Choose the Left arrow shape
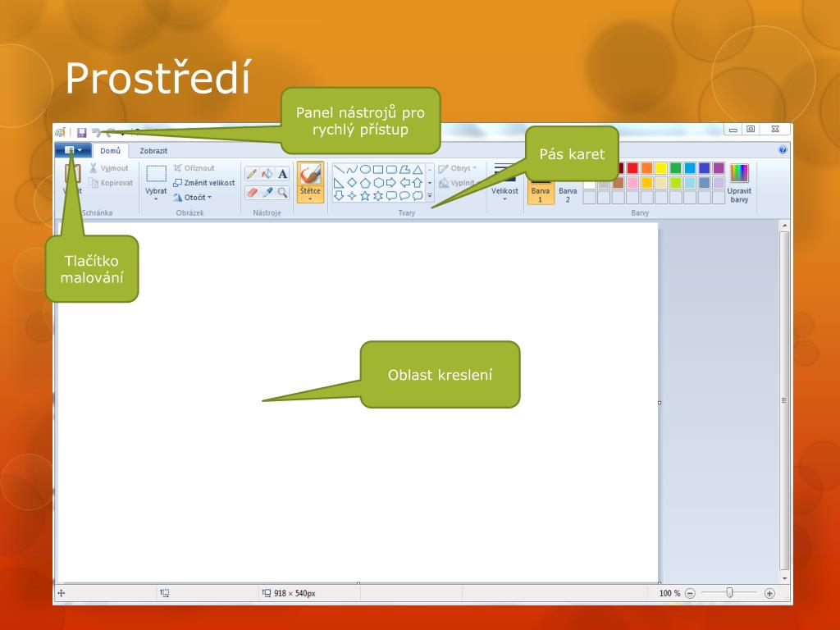This screenshot has height=630, width=840. tap(404, 183)
